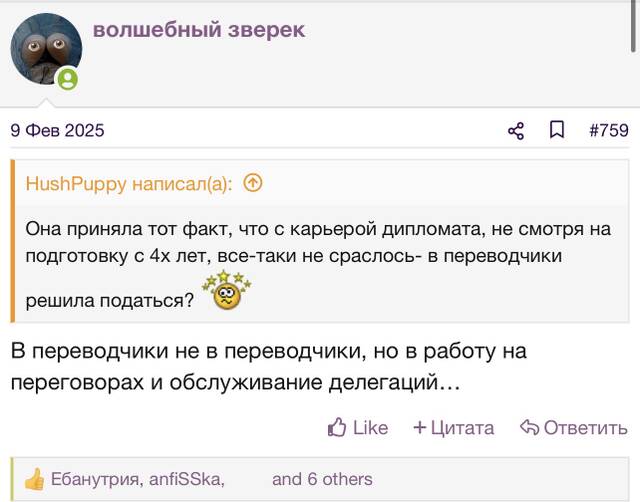Click the reply arrow icon before Ответить
The width and height of the screenshot is (640, 502).
point(530,427)
